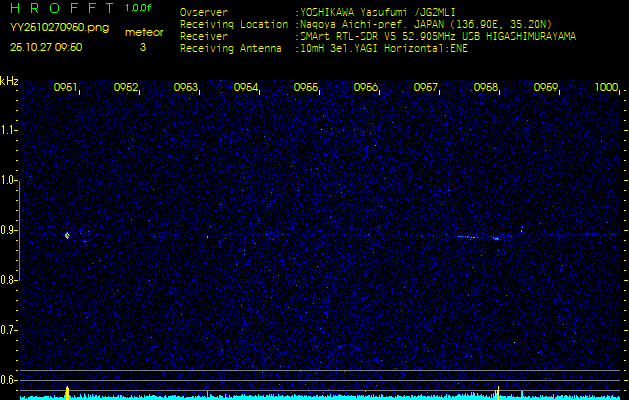Viewport: 629px width, 400px height.
Task: Click the "Ovserver" field label
Action: [204, 12]
